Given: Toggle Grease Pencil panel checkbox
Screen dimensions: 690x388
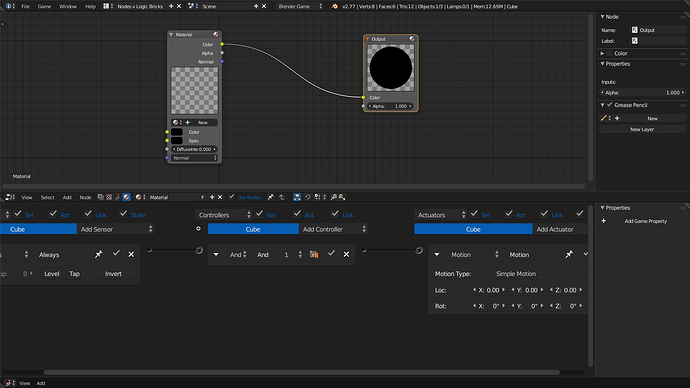Looking at the screenshot, I should 609,105.
